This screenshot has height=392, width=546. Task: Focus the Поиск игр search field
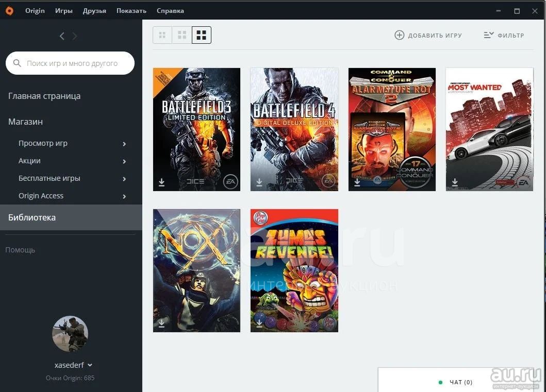[x=70, y=63]
